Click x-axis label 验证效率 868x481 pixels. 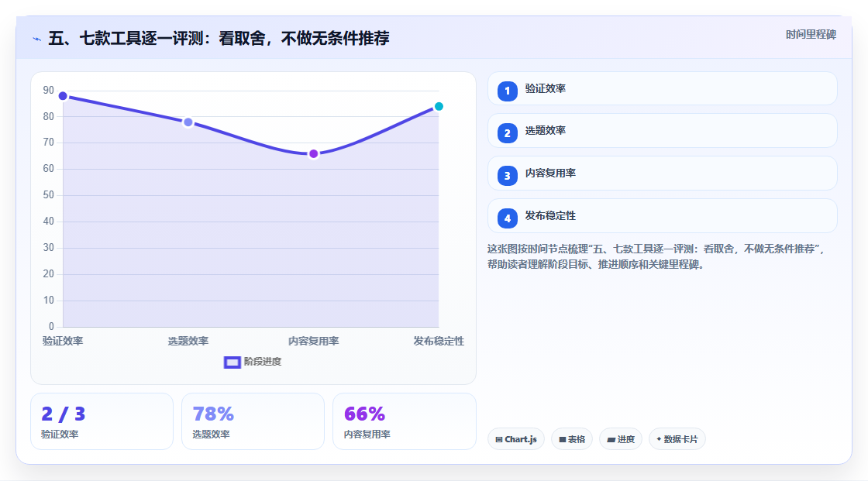[x=63, y=341]
